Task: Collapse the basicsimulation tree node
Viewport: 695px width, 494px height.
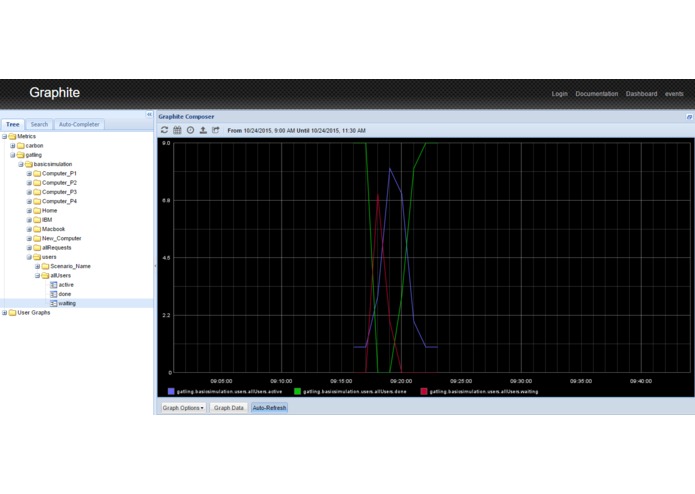Action: (21, 164)
